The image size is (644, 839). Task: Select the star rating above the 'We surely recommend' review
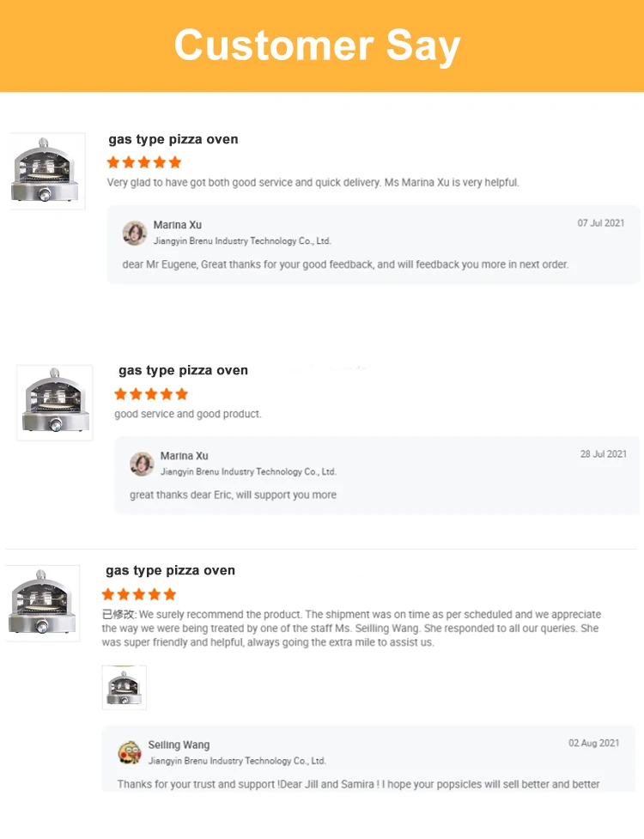(x=139, y=594)
